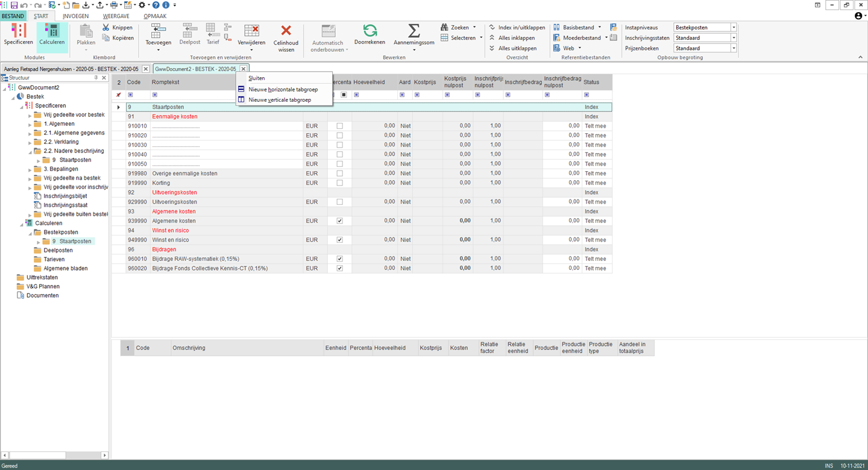Collapse the Bestekposten tree node
Viewport: 868px width, 470px height.
click(30, 233)
